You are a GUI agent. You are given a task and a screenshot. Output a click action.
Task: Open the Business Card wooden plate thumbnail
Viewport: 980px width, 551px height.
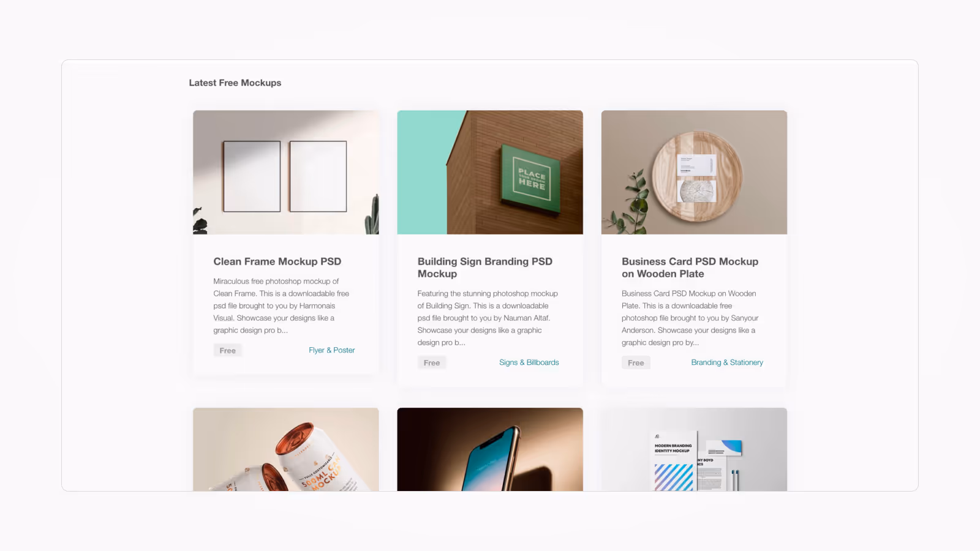[x=694, y=172]
